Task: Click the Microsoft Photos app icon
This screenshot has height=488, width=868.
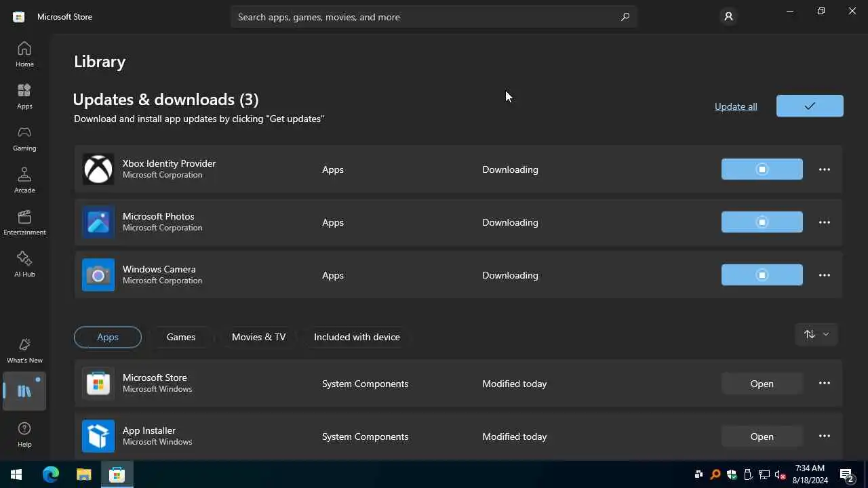Action: click(98, 222)
